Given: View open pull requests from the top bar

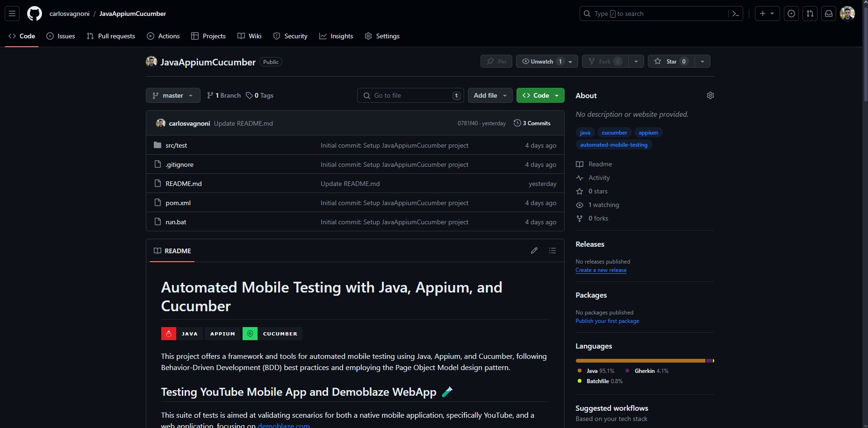Looking at the screenshot, I should coord(810,14).
